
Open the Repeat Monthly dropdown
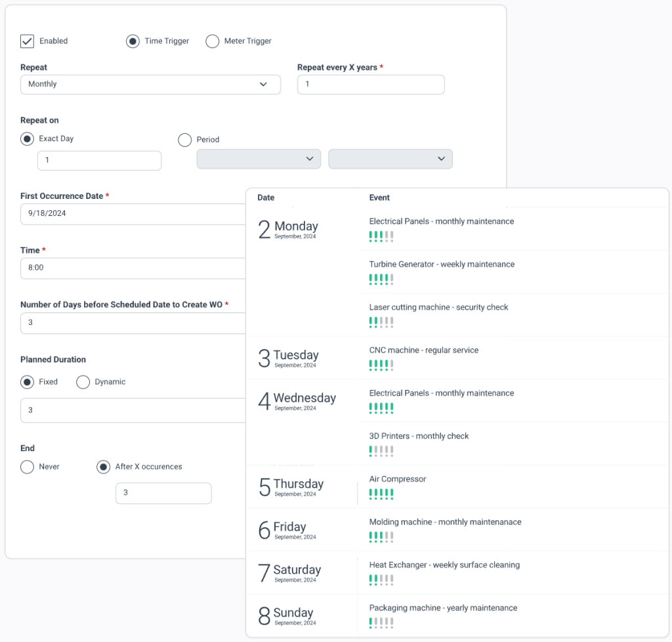(x=150, y=85)
